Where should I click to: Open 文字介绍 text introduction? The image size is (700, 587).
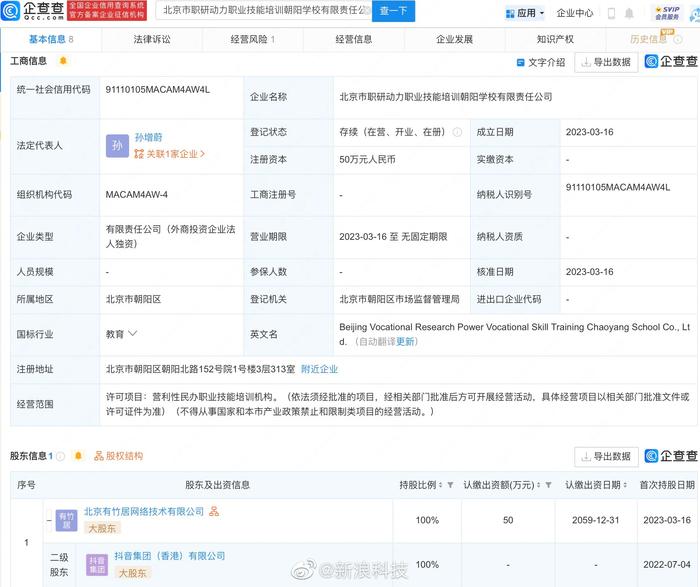pyautogui.click(x=541, y=62)
